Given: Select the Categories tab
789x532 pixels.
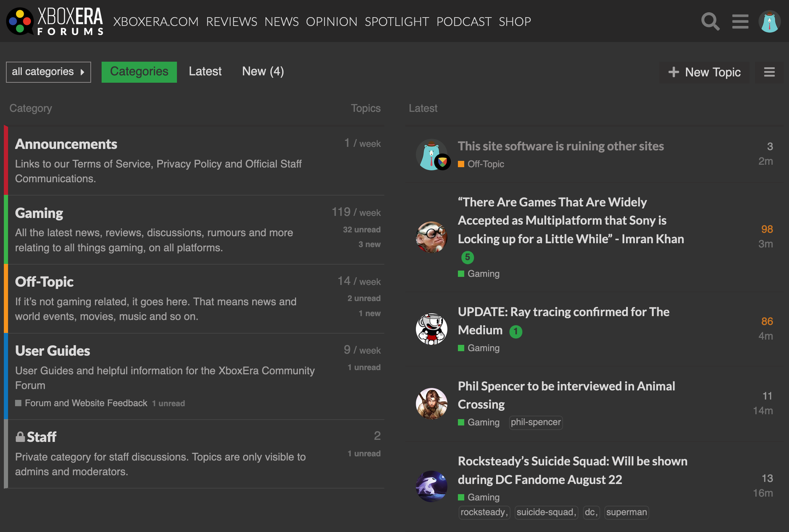Looking at the screenshot, I should (x=139, y=72).
